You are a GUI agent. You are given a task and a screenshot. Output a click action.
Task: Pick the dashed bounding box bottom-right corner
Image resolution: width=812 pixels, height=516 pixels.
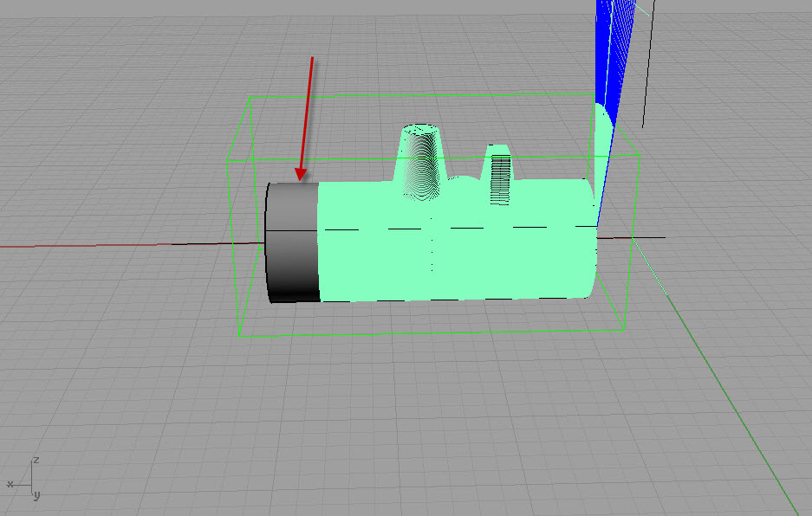624,327
